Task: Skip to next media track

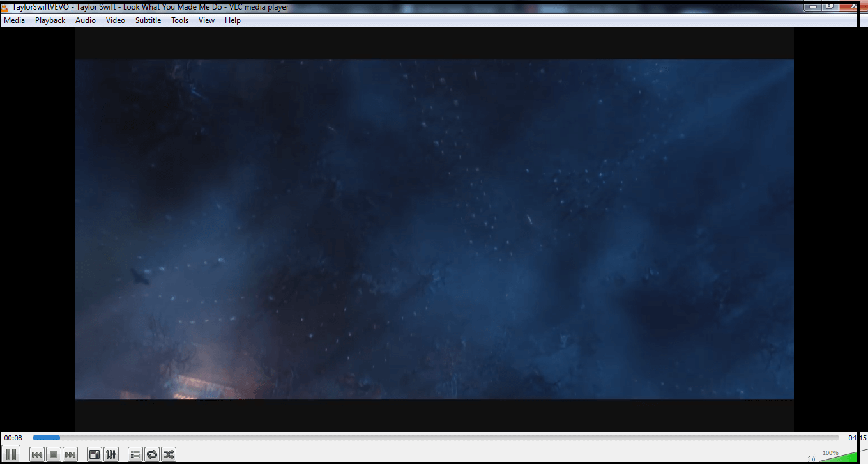Action: 70,454
